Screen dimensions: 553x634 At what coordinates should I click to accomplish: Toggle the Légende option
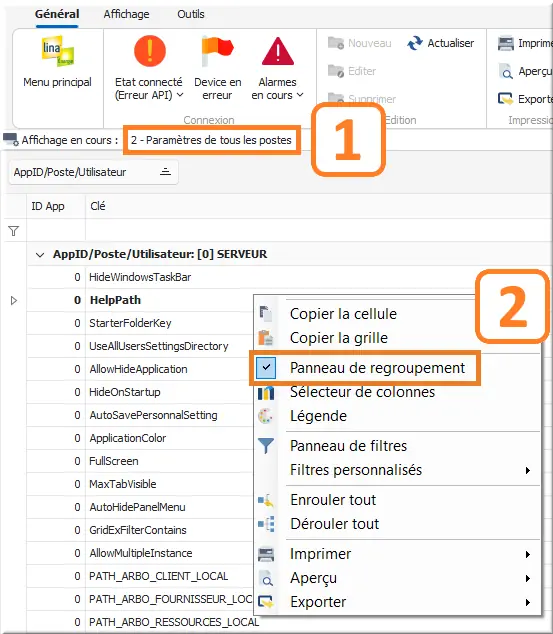coord(318,416)
